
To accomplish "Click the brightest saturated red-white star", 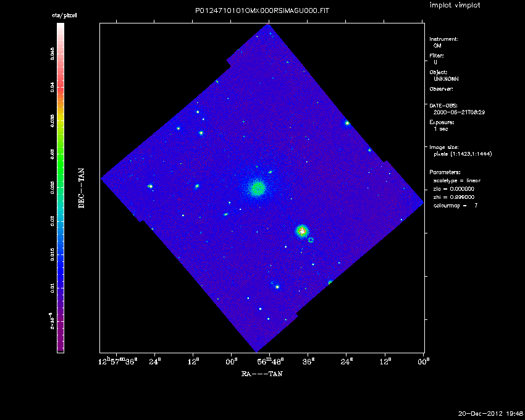I will (x=302, y=231).
